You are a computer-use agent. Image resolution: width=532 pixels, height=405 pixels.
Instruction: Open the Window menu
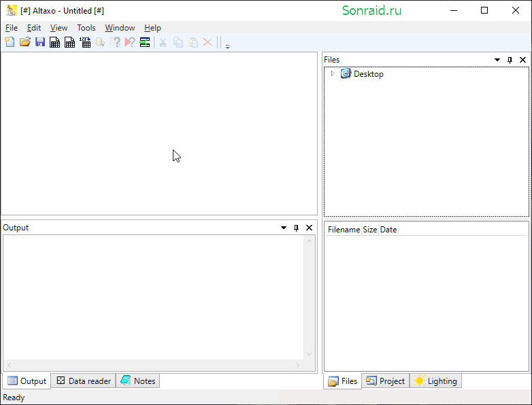(x=120, y=28)
